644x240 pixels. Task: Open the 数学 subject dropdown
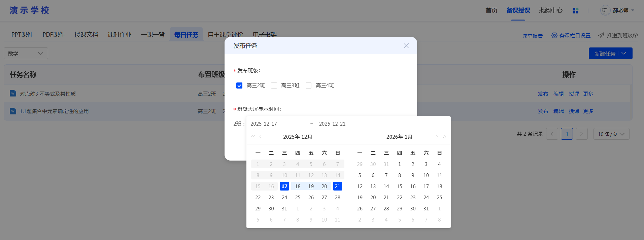pyautogui.click(x=26, y=54)
